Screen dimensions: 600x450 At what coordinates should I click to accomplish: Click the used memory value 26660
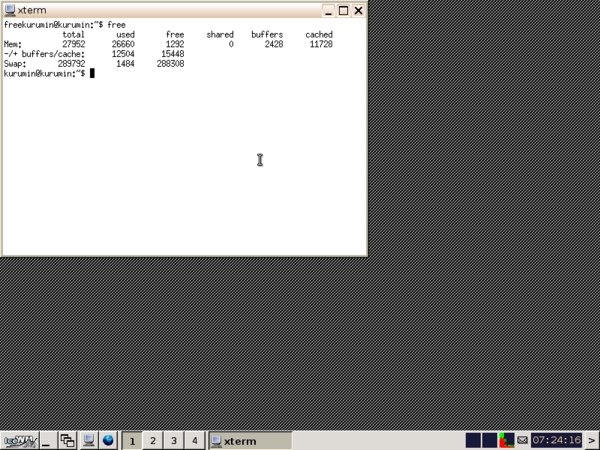[123, 44]
